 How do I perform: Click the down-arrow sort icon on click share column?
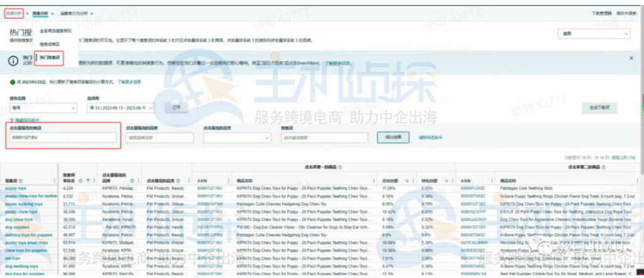click(x=407, y=181)
